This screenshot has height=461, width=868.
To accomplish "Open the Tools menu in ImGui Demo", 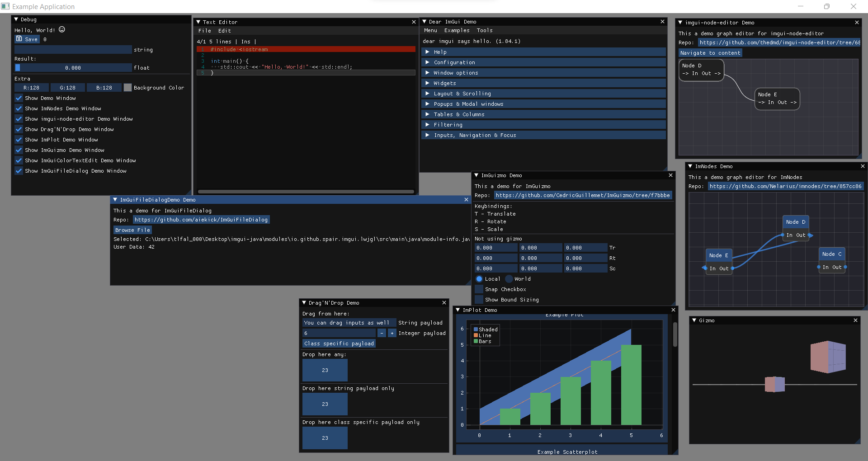I will click(x=485, y=30).
